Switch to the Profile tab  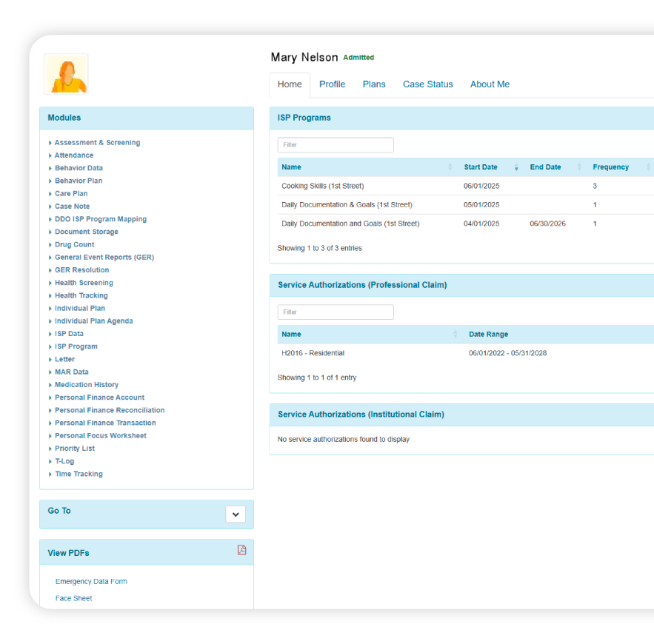pyautogui.click(x=332, y=84)
